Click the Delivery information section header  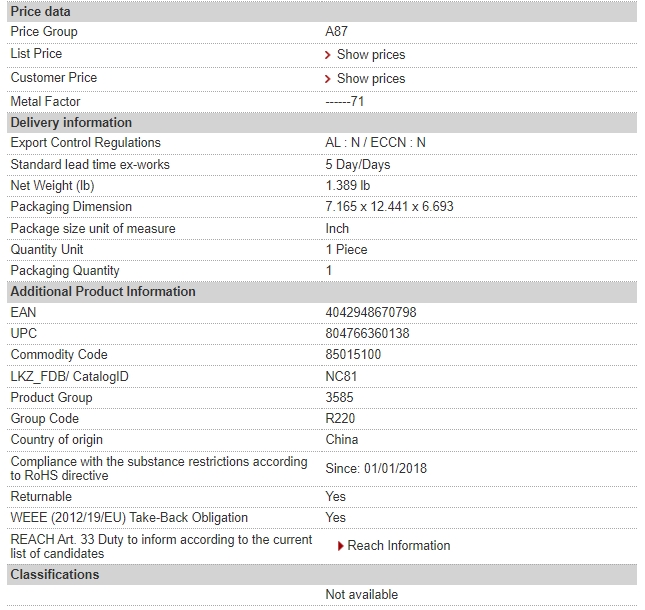click(322, 123)
